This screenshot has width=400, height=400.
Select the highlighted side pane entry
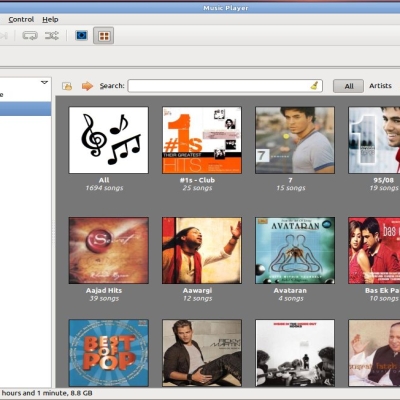click(25, 109)
